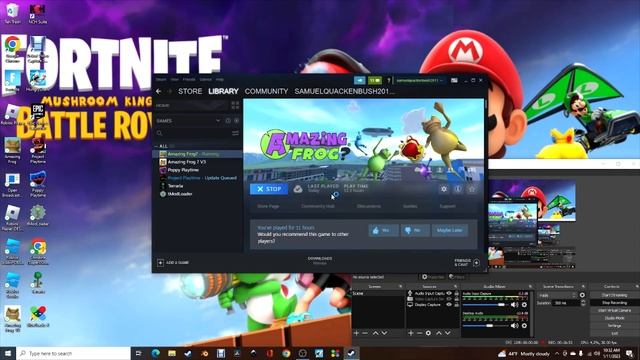Open the Steam menu in menu bar
The width and height of the screenshot is (640, 360).
pos(161,80)
